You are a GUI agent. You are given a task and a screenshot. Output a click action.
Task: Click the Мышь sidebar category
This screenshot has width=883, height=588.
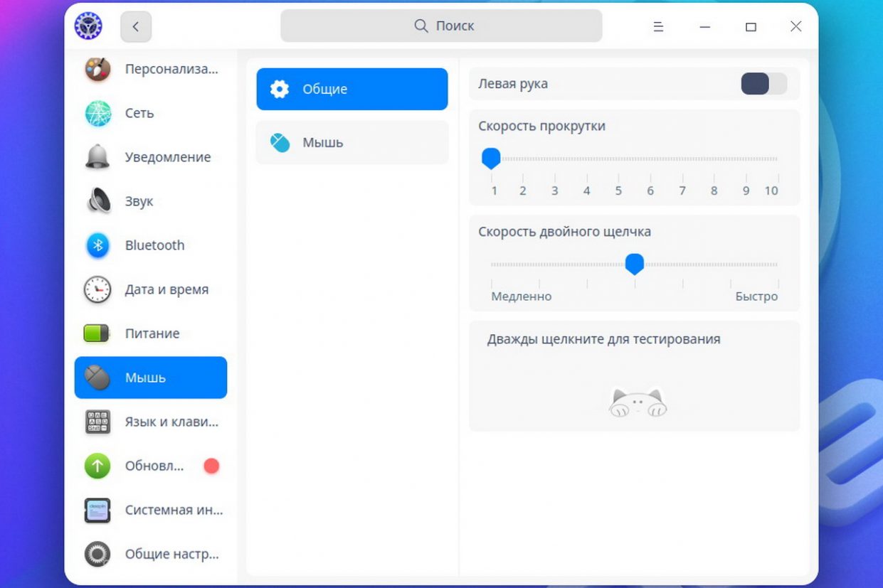pos(151,378)
